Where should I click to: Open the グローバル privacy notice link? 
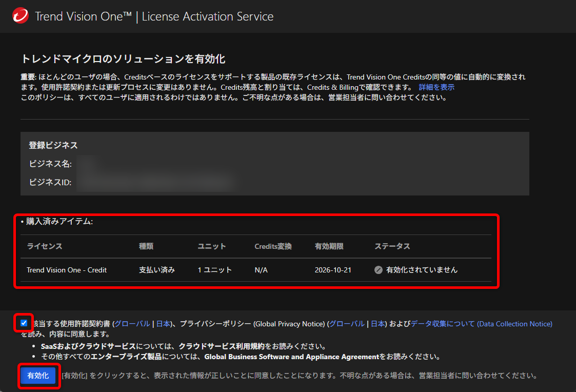(347, 324)
